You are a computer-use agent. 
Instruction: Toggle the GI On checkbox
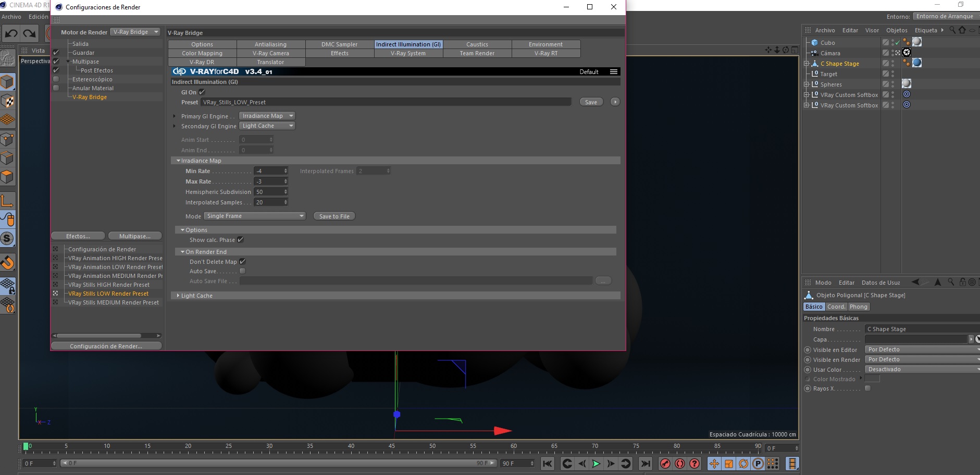tap(202, 92)
